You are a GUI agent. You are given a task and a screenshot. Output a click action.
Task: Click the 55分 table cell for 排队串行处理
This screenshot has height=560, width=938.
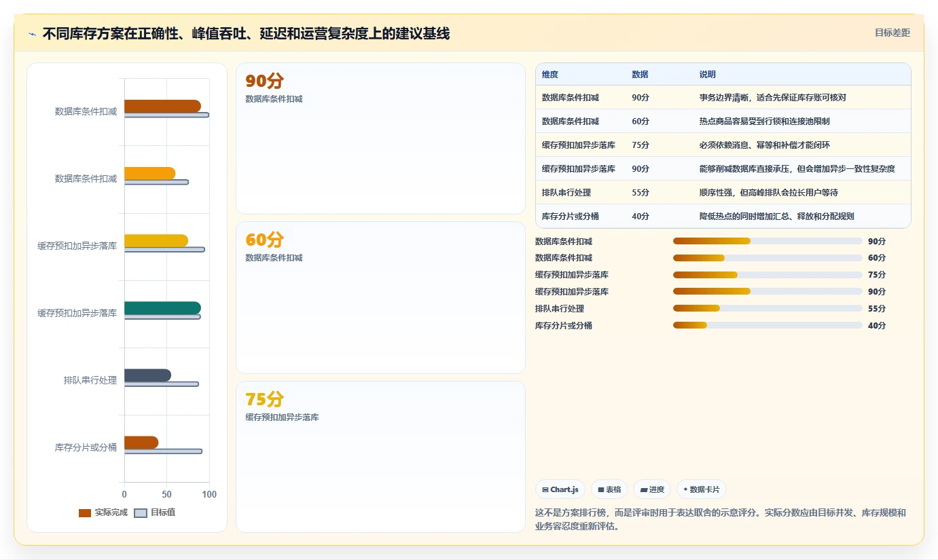[x=641, y=193]
